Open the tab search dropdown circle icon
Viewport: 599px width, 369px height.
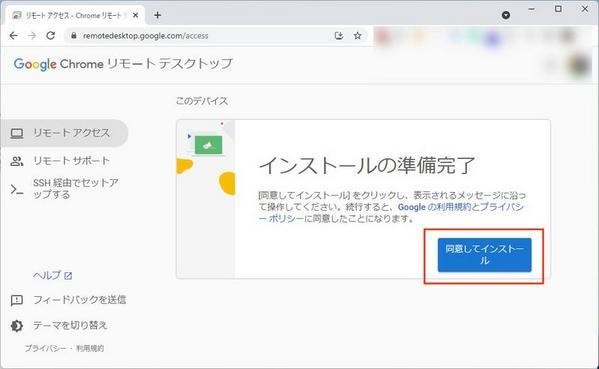(x=506, y=15)
